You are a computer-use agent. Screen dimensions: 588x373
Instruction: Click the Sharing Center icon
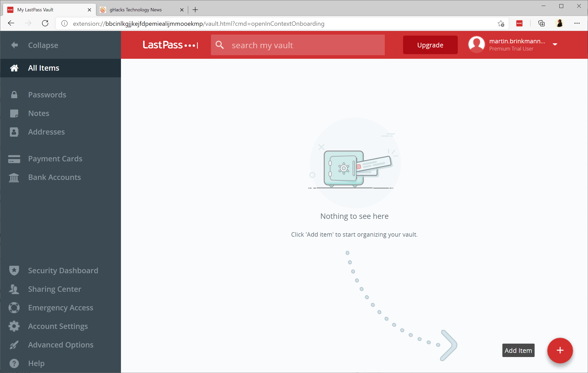tap(14, 289)
